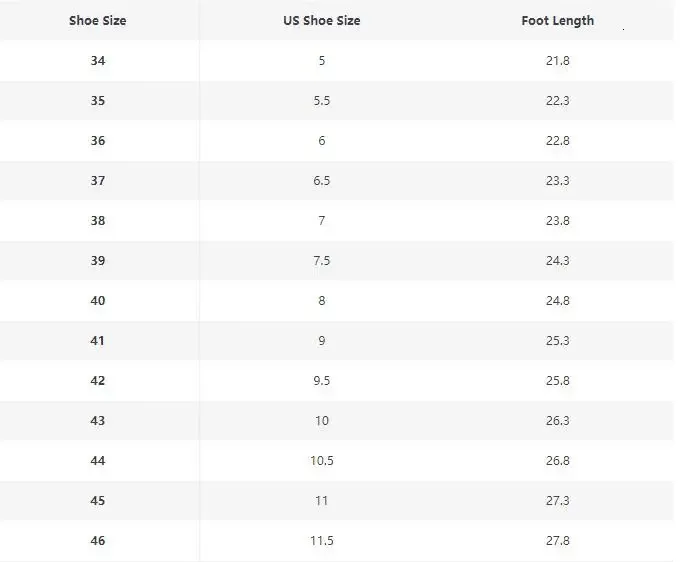Click foot length 21.8 cell

tap(557, 61)
